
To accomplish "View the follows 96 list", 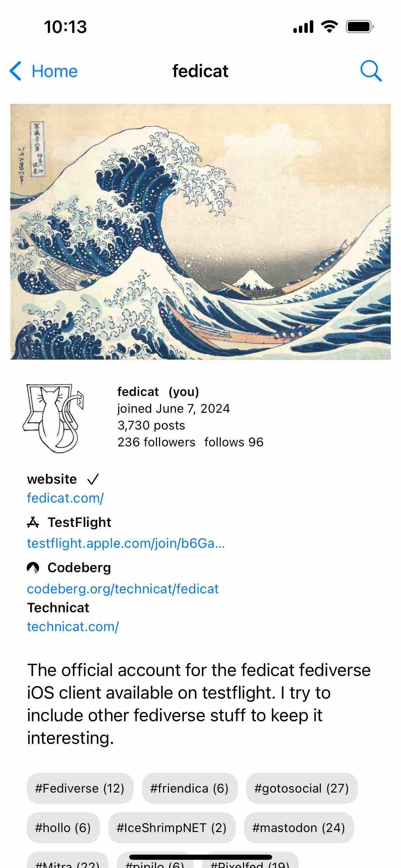I will [234, 442].
